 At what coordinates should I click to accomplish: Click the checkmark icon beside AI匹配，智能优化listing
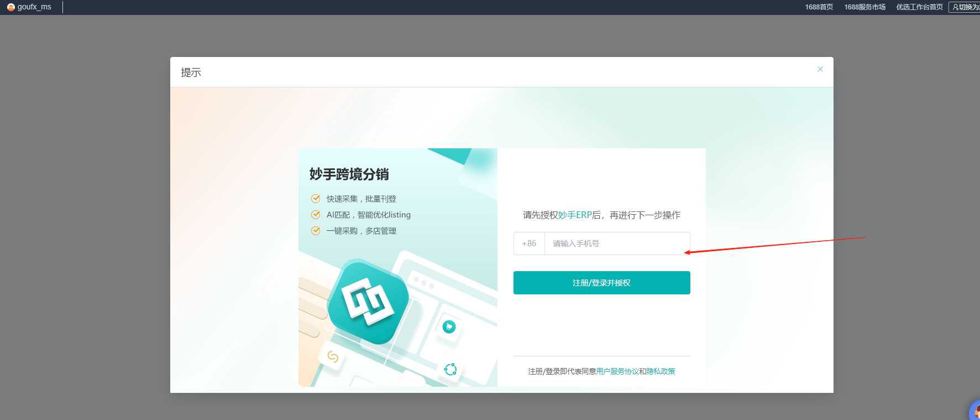(316, 215)
